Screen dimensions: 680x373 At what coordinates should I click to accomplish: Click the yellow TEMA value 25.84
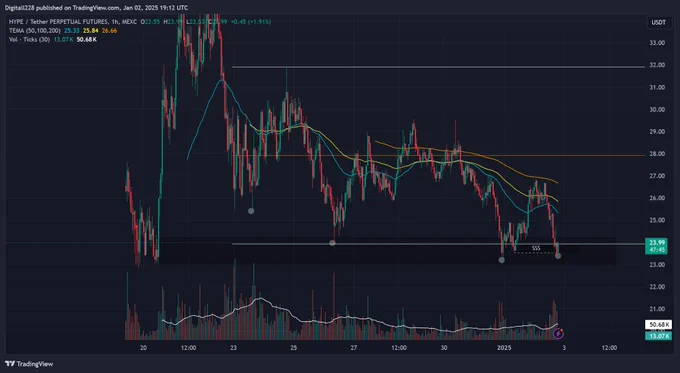[90, 31]
